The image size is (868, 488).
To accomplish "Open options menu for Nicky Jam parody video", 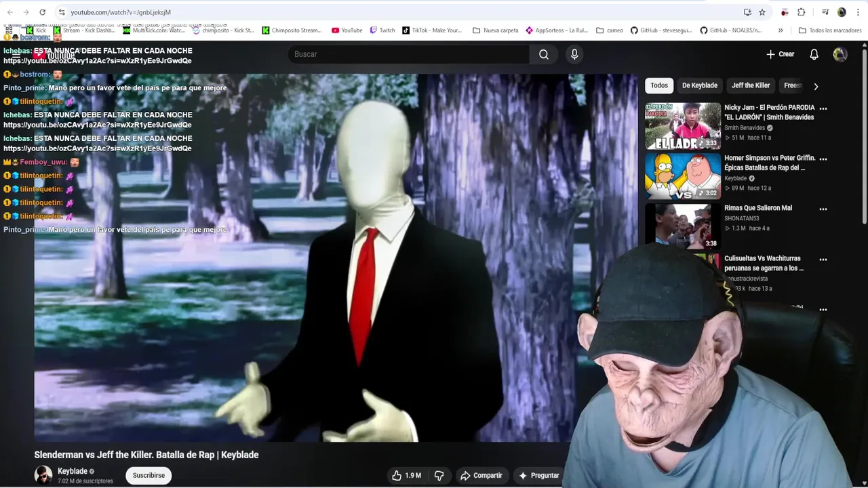I will click(823, 108).
